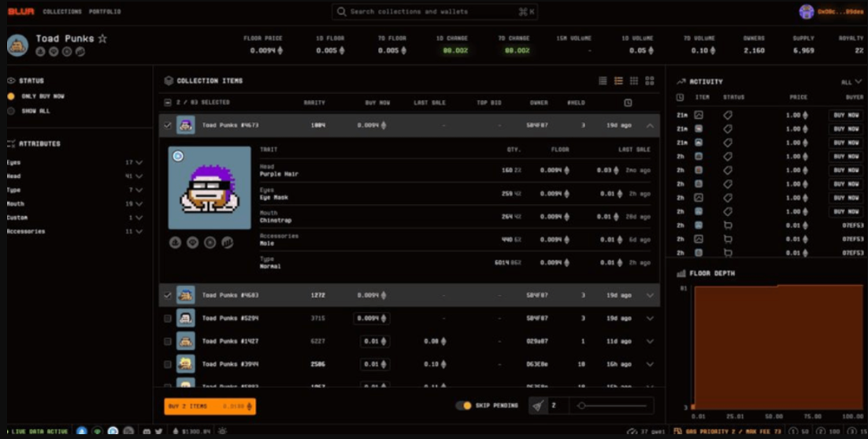
Task: Click the topmost 21m activity item thumbnail
Action: point(699,115)
